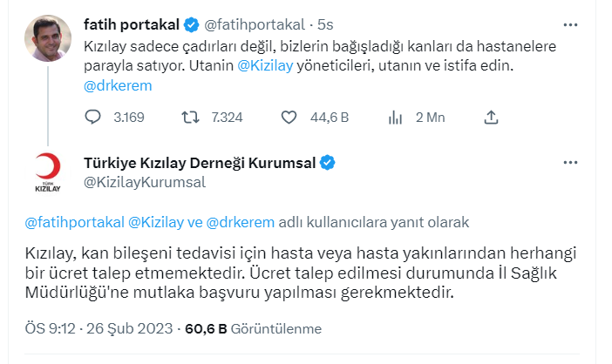Image resolution: width=612 pixels, height=364 pixels.
Task: Open the more options menu on Kızılay's reply
Action: pos(570,163)
